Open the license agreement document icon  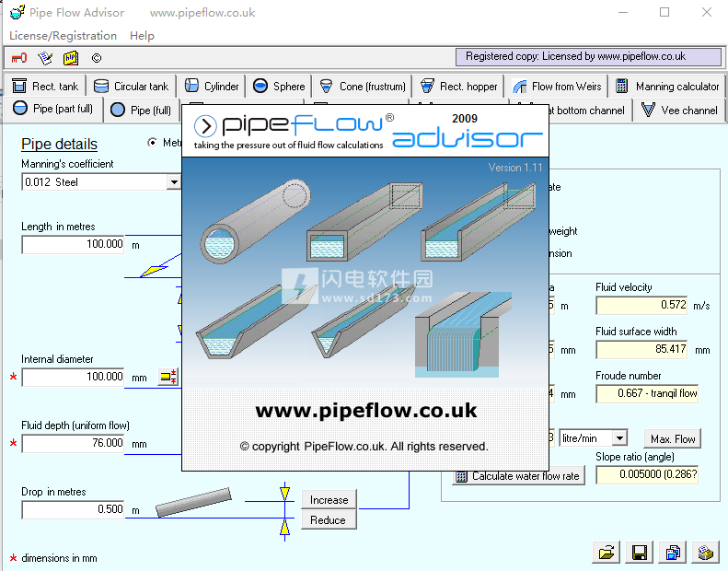45,58
